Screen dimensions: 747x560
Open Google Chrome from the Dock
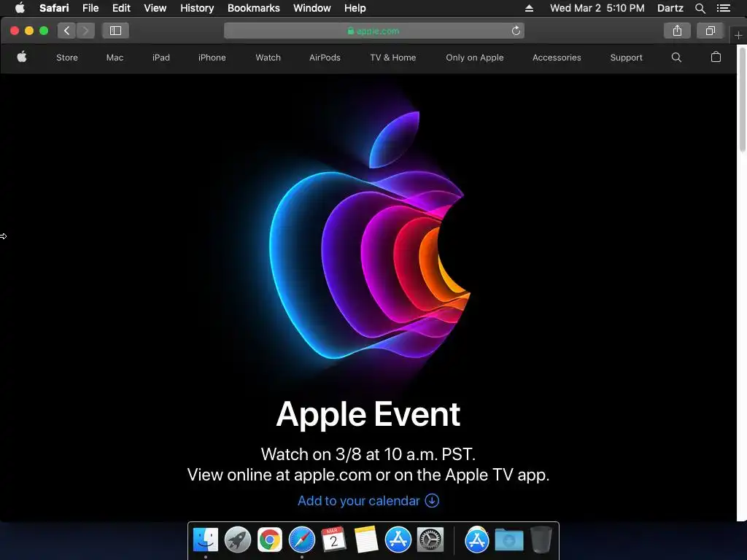click(270, 540)
